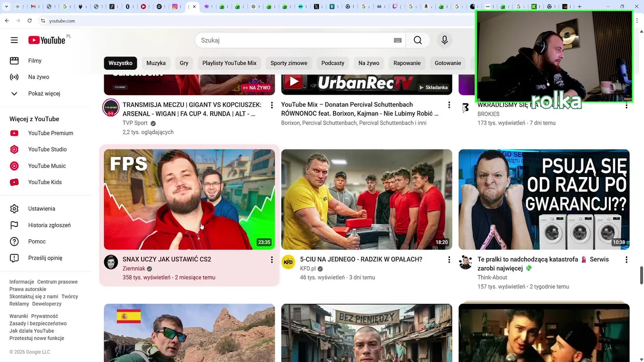This screenshot has height=362, width=644.
Task: Open options menu for BROKIES video
Action: pyautogui.click(x=626, y=105)
